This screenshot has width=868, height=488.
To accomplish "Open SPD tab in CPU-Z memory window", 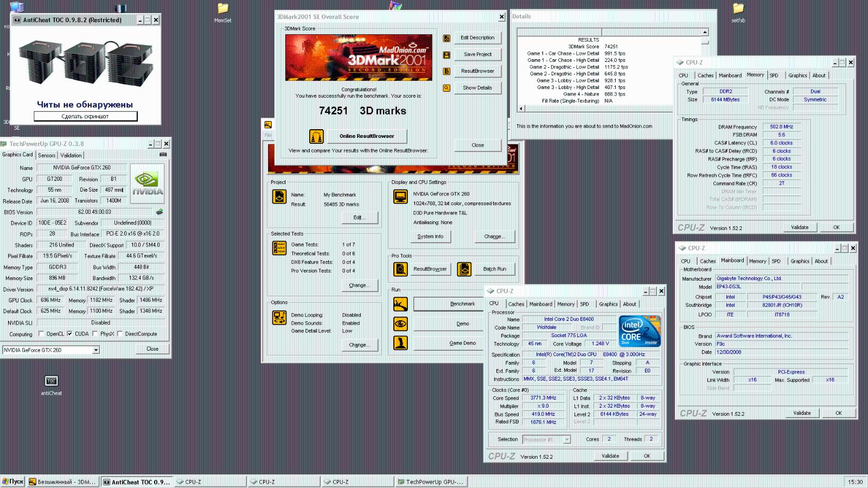I will pos(774,75).
